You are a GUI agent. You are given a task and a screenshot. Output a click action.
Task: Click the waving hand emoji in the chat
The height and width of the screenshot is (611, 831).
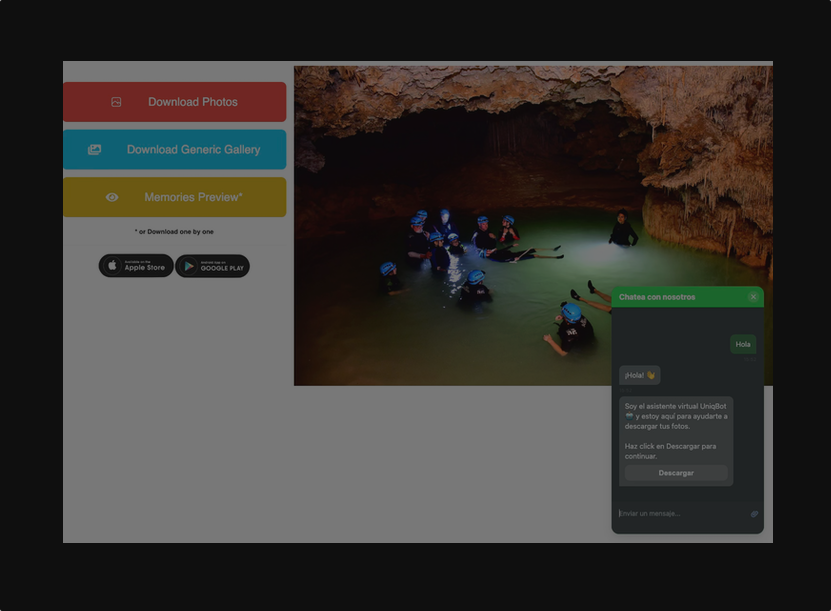pyautogui.click(x=650, y=375)
